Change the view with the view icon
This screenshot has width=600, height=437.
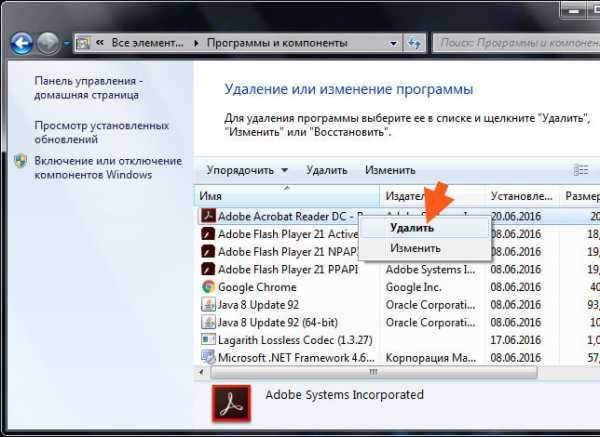[580, 170]
